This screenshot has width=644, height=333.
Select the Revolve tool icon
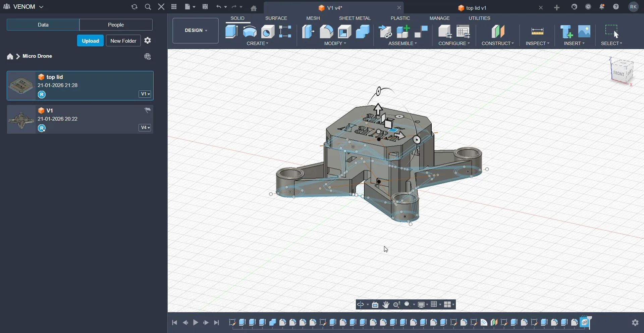(x=250, y=32)
